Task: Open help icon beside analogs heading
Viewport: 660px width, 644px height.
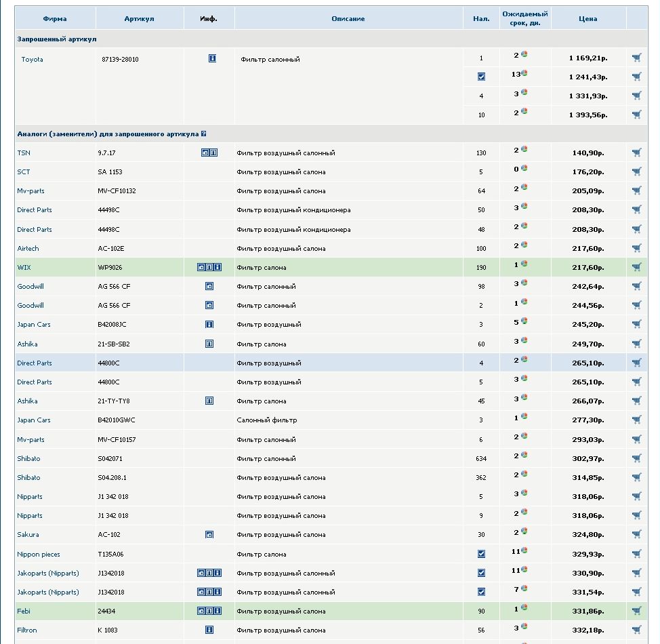Action: (203, 134)
